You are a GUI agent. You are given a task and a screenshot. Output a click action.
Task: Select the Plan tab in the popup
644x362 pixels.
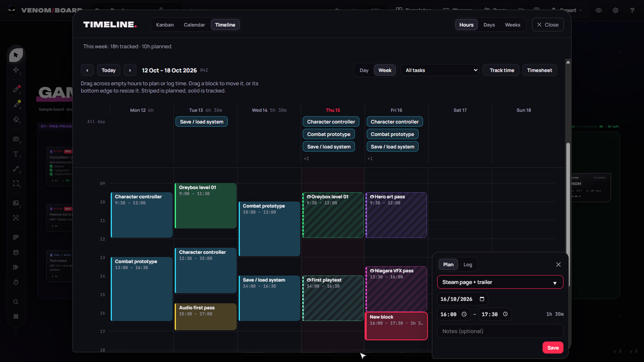click(x=448, y=264)
